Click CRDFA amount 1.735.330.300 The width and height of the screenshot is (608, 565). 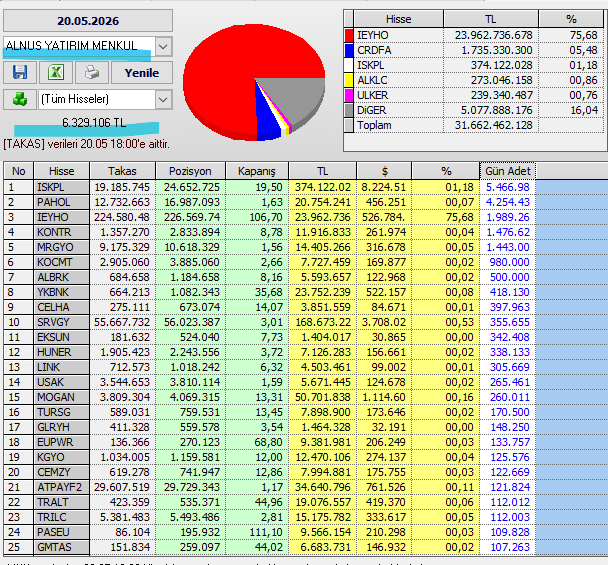pyautogui.click(x=491, y=50)
